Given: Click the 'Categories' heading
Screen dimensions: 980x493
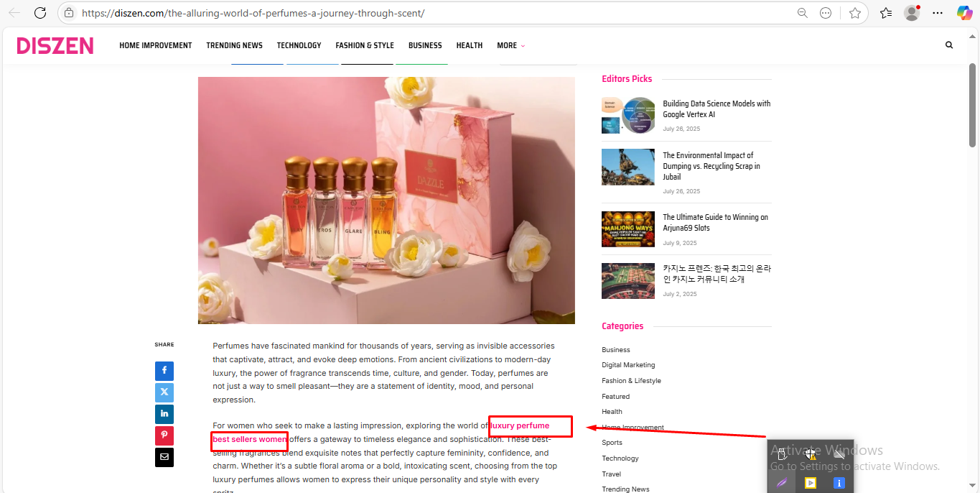Looking at the screenshot, I should pos(622,326).
